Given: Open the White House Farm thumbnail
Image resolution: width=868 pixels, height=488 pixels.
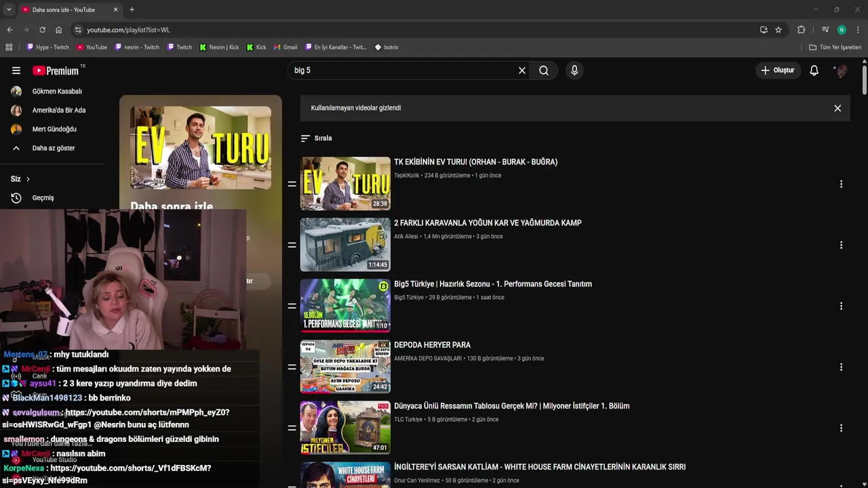Looking at the screenshot, I should (x=345, y=474).
